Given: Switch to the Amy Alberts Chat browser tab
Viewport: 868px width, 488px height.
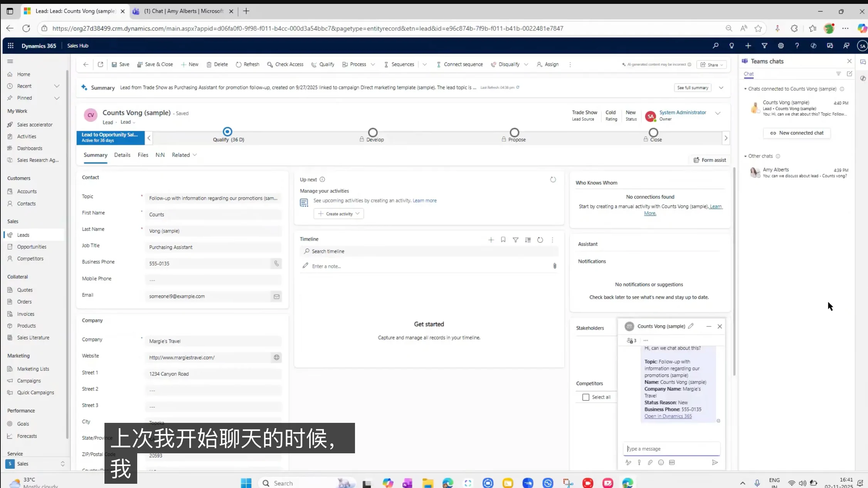Looking at the screenshot, I should point(183,11).
